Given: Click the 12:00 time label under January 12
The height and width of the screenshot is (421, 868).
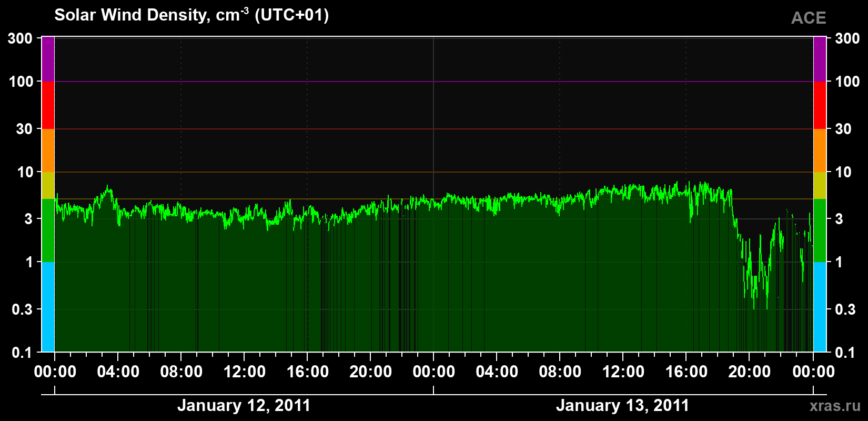Looking at the screenshot, I should click(245, 372).
